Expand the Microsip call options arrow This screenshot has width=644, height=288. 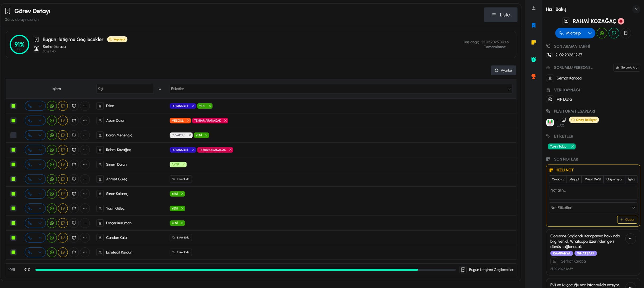[x=590, y=33]
